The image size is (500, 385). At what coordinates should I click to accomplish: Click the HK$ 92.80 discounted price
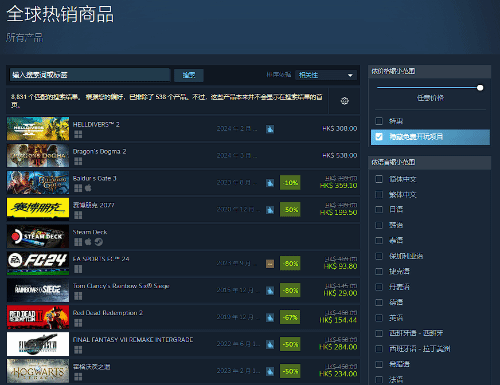click(340, 266)
